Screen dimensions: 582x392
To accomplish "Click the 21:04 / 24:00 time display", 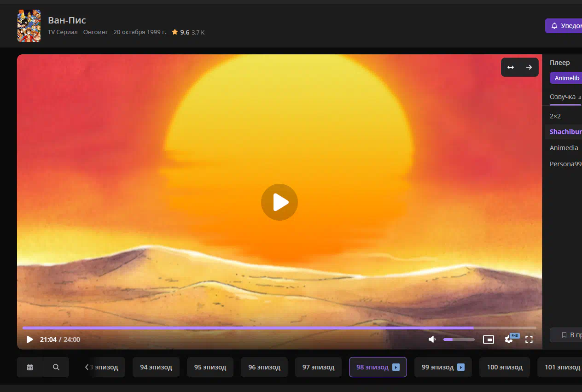I will (60, 339).
